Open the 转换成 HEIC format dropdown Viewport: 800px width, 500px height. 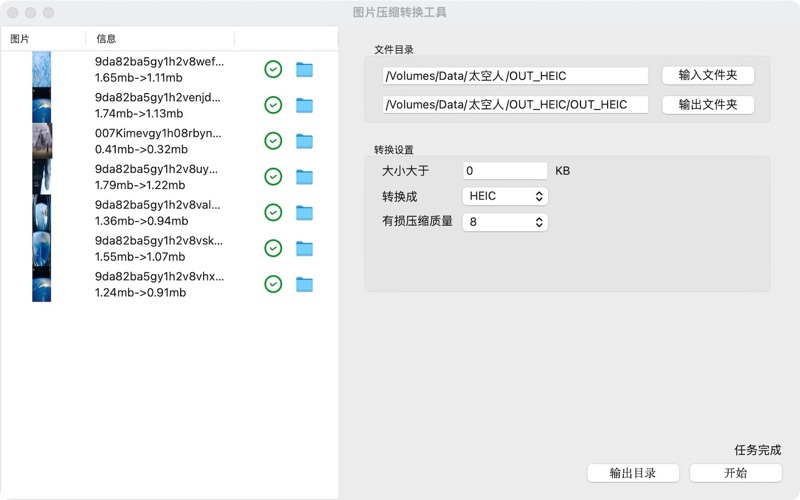505,196
